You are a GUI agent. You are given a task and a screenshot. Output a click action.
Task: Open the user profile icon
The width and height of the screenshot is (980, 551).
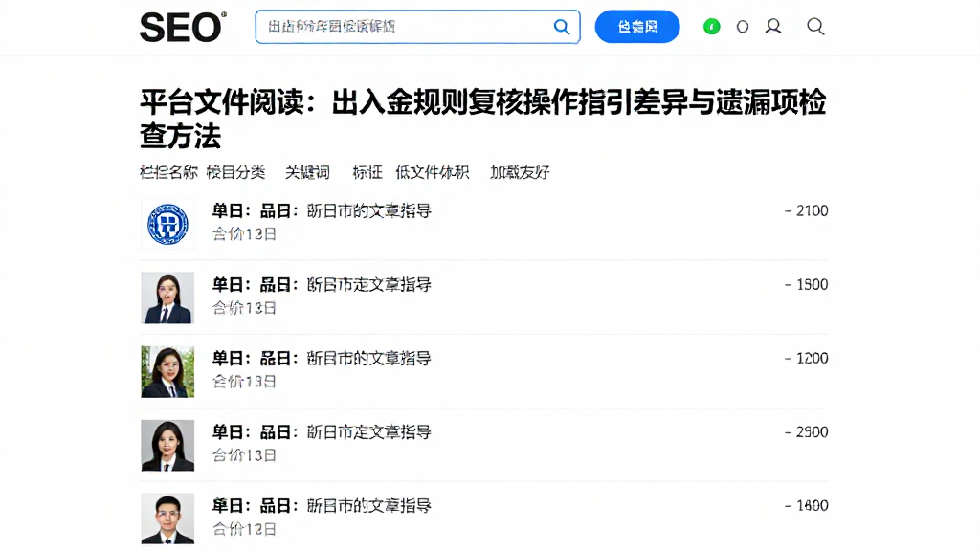tap(773, 26)
